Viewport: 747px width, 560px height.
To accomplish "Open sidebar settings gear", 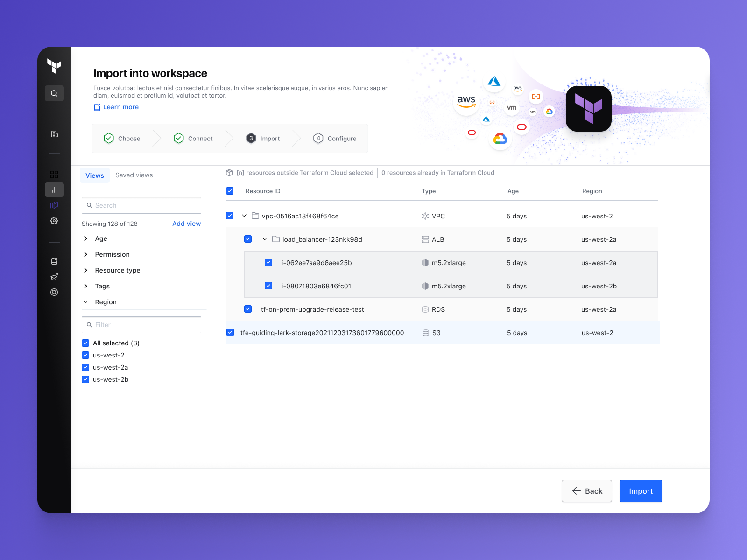I will coord(54,221).
